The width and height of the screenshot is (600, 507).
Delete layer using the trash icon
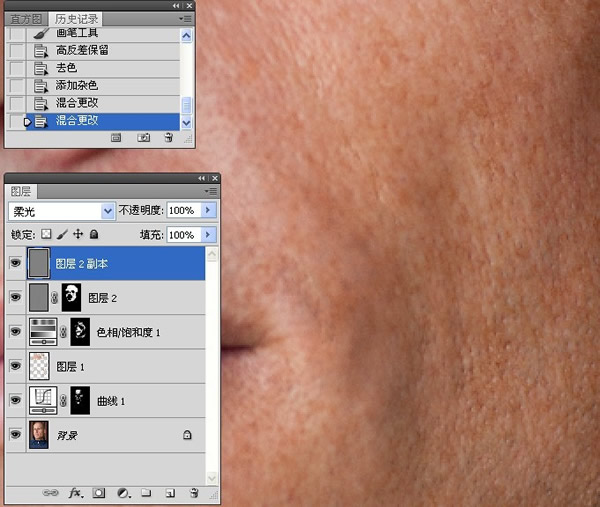click(x=193, y=493)
